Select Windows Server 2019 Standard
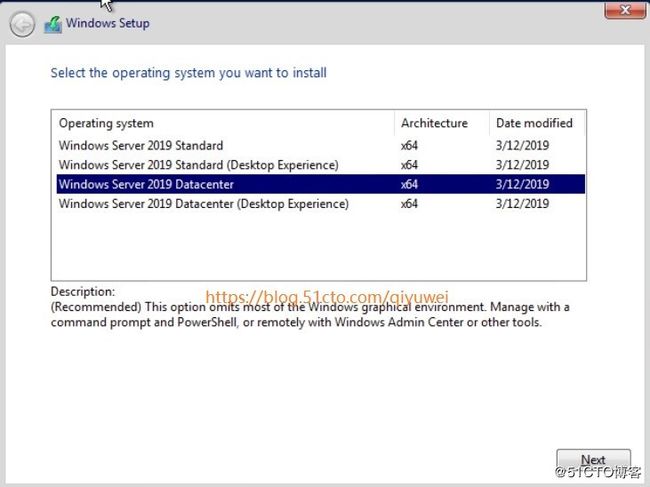Viewport: 650px width, 487px height. [x=141, y=145]
